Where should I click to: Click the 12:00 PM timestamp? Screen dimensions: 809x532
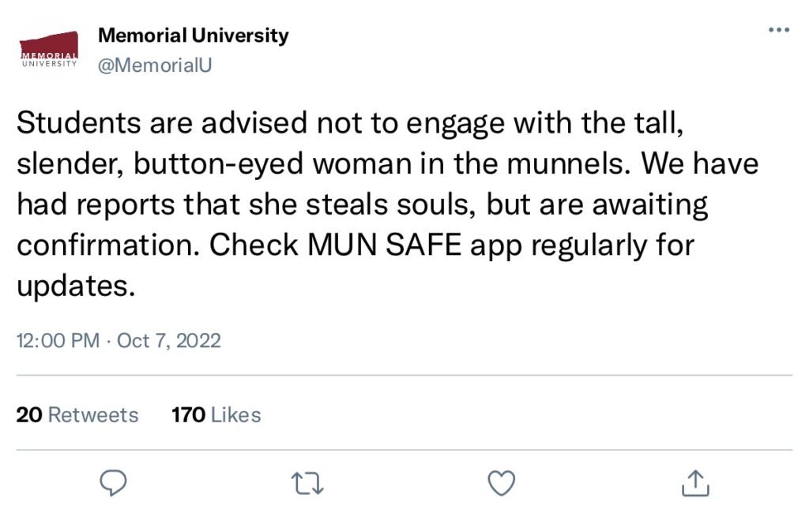58,341
